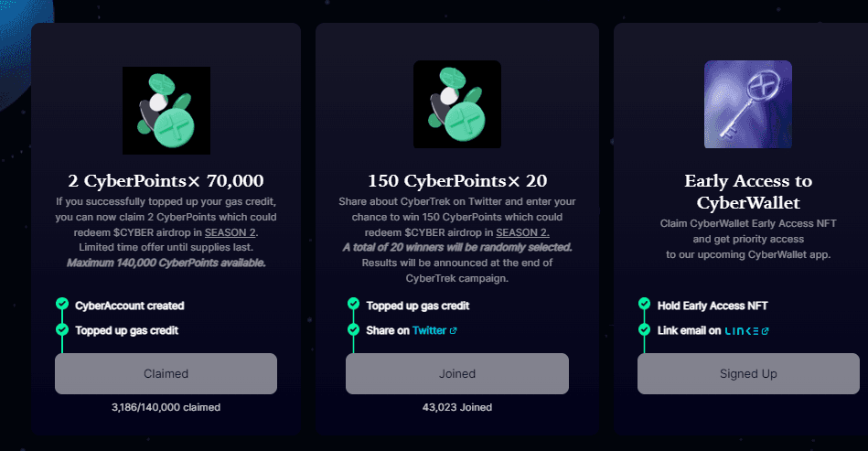Click the checkmark beside Link email on
Image resolution: width=868 pixels, height=451 pixels.
click(644, 329)
